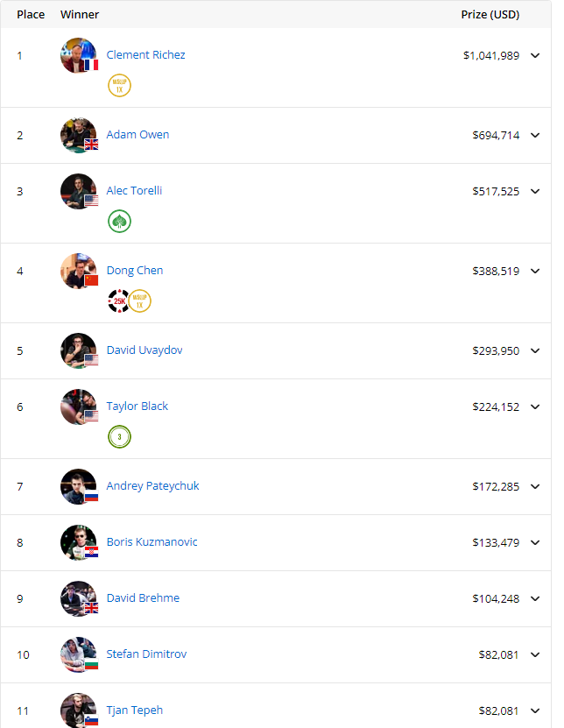Click the green spade badge under Alec Torelli
564x728 pixels.
[x=119, y=222]
